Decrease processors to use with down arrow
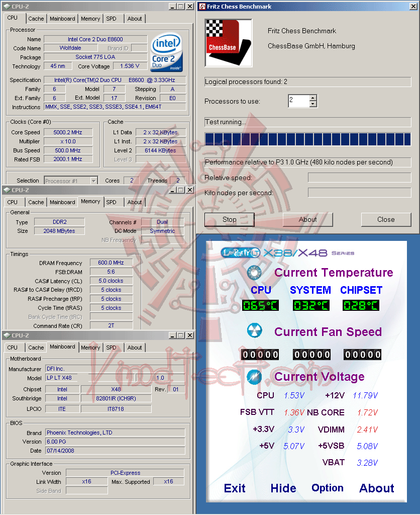The image size is (420, 515). [313, 104]
